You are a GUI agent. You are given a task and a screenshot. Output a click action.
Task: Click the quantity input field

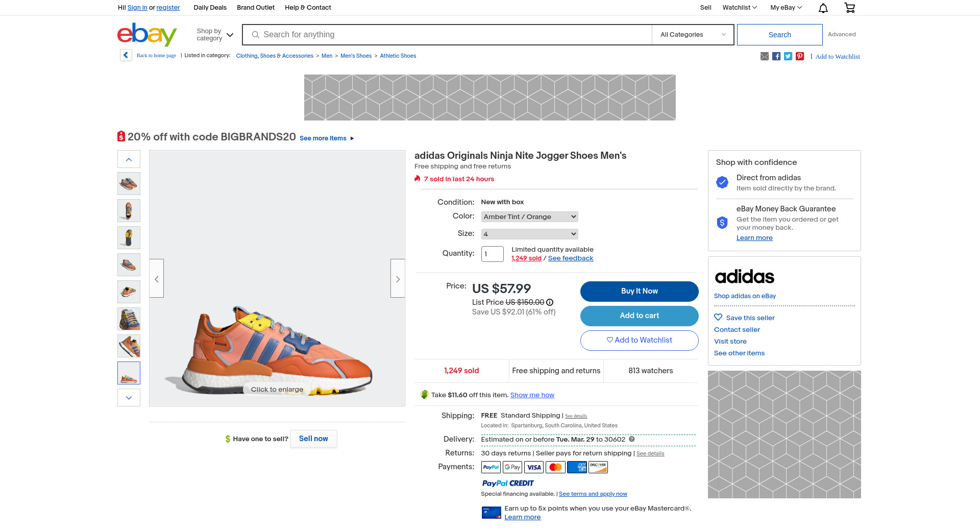(492, 254)
